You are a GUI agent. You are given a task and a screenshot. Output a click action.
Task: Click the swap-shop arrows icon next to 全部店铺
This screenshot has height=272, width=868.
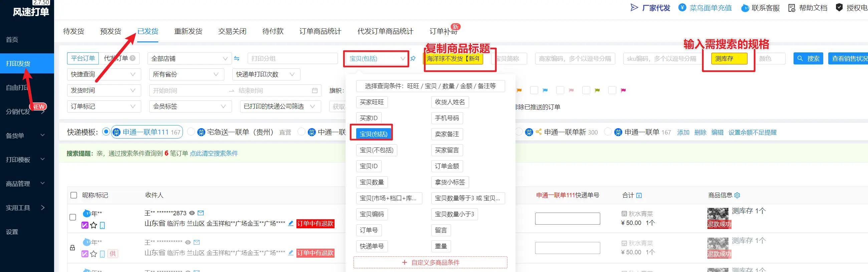(x=237, y=59)
